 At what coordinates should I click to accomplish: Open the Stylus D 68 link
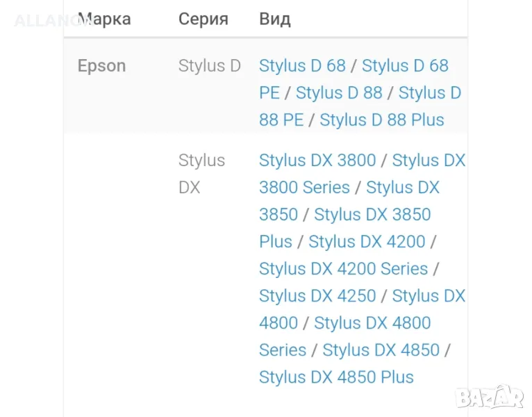point(302,66)
